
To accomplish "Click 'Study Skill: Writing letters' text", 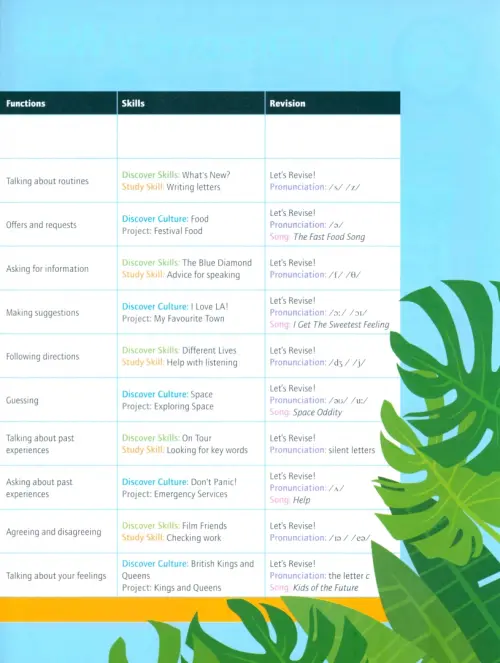I will coord(171,187).
